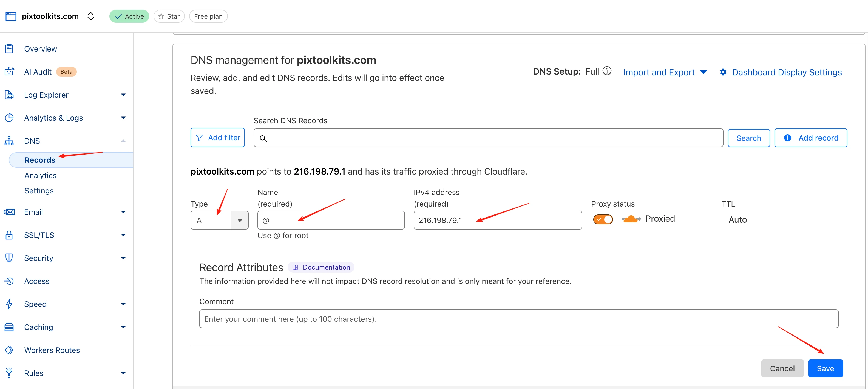Click the 216.198.79.1 text in summary

pyautogui.click(x=319, y=171)
